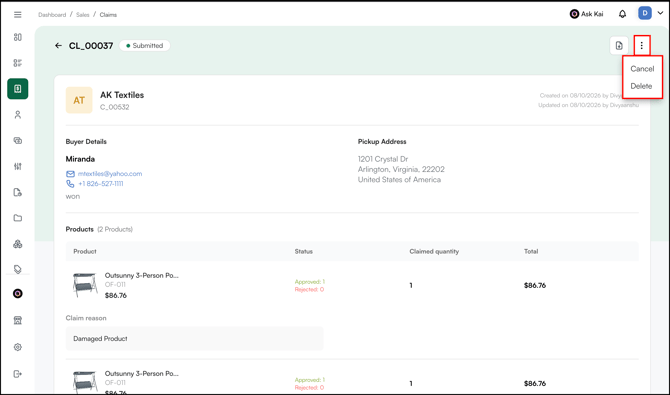Click the first product's $86.76 total
This screenshot has width=670, height=395.
(535, 286)
